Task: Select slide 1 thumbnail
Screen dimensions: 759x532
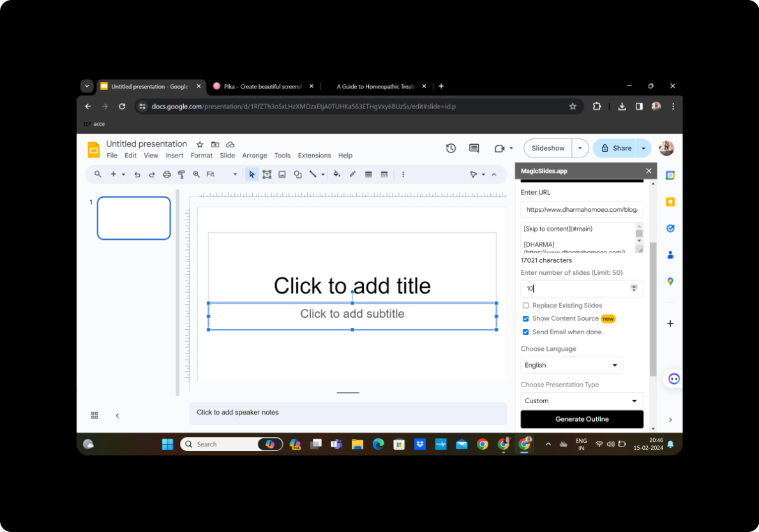Action: click(134, 218)
